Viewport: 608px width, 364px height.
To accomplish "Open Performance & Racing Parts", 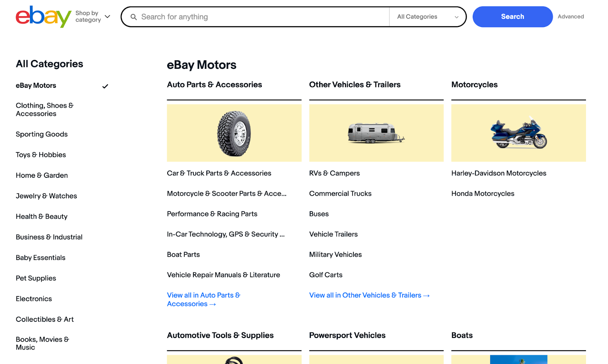I will pyautogui.click(x=212, y=214).
